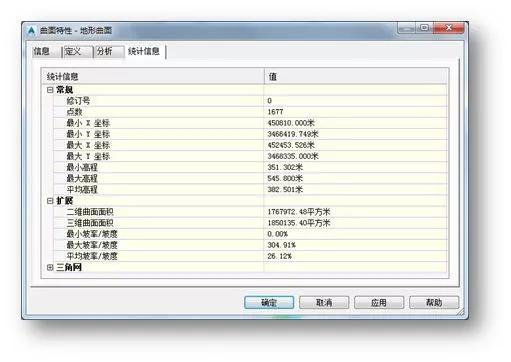
Task: Select the 平均坡率/坡度 row
Action: click(250, 256)
